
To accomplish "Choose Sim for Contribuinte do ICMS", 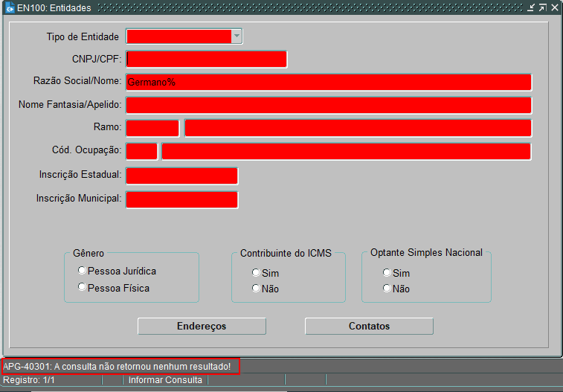I will (256, 272).
